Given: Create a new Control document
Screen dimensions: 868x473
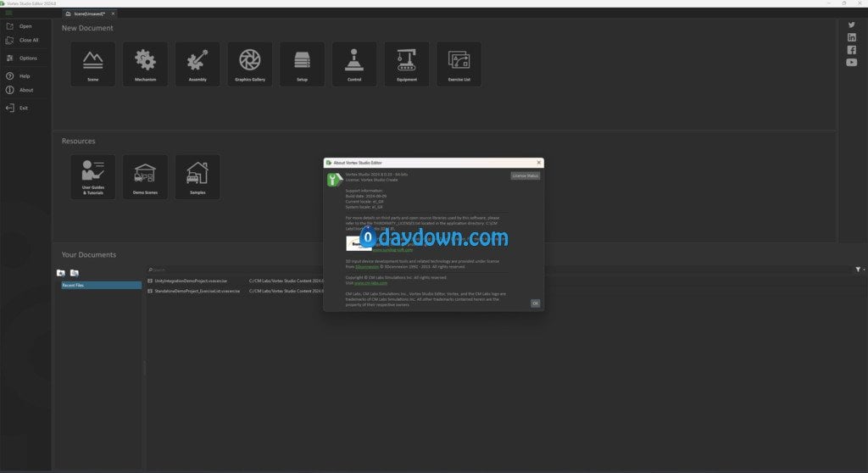Looking at the screenshot, I should point(354,64).
